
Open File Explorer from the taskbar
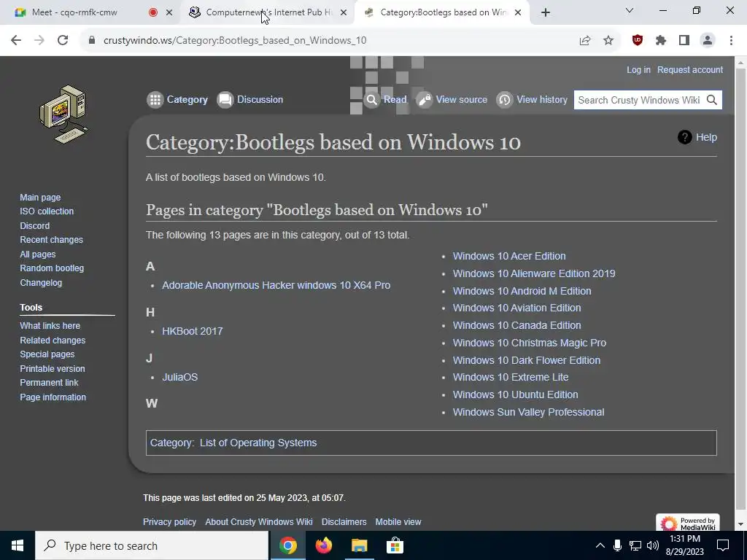click(x=359, y=545)
